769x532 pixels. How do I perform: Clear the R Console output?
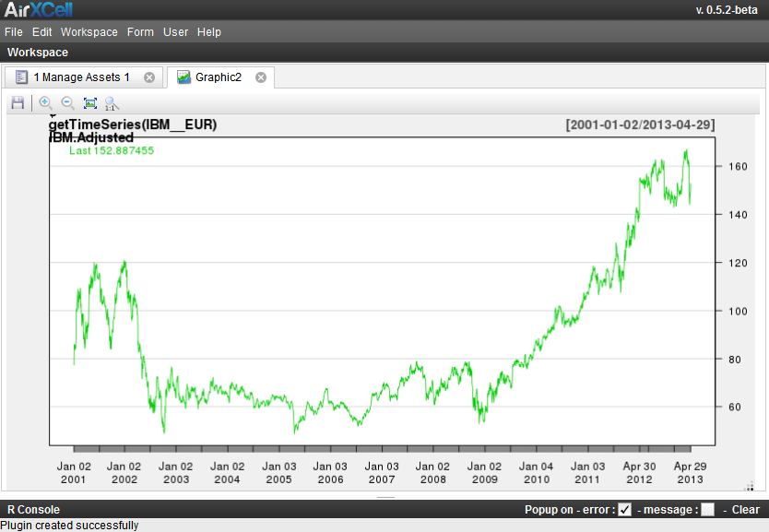745,510
